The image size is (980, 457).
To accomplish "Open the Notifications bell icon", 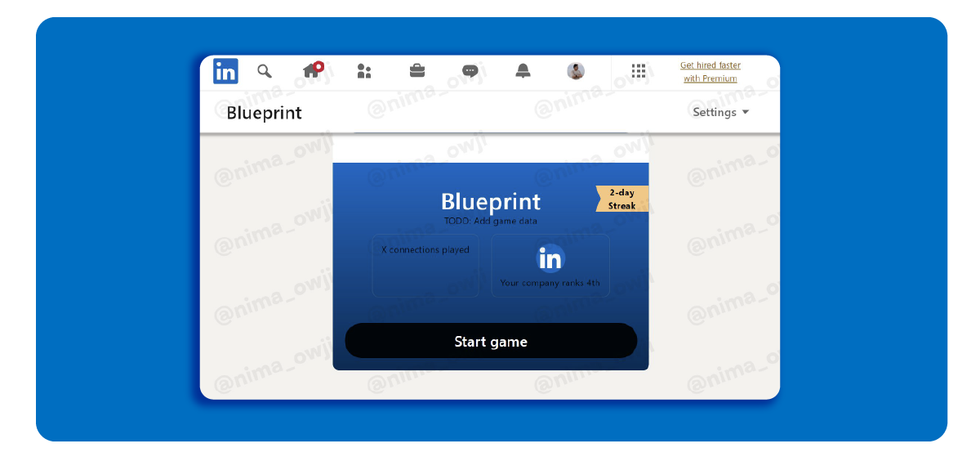I will click(x=523, y=71).
